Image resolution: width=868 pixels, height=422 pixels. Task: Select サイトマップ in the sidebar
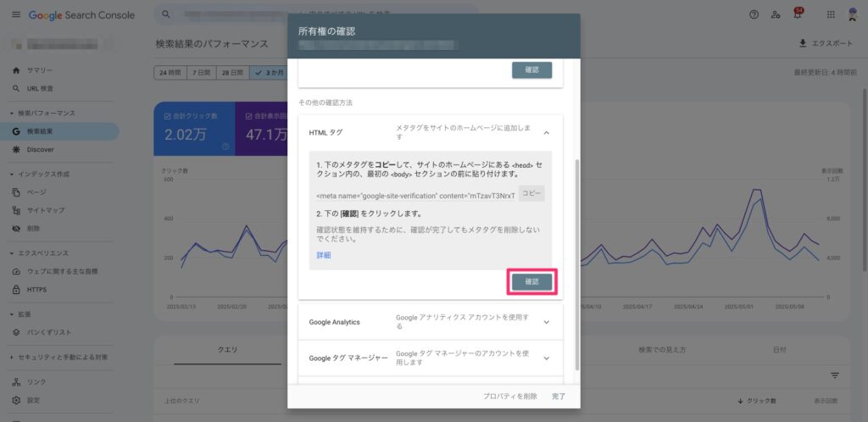tap(45, 210)
